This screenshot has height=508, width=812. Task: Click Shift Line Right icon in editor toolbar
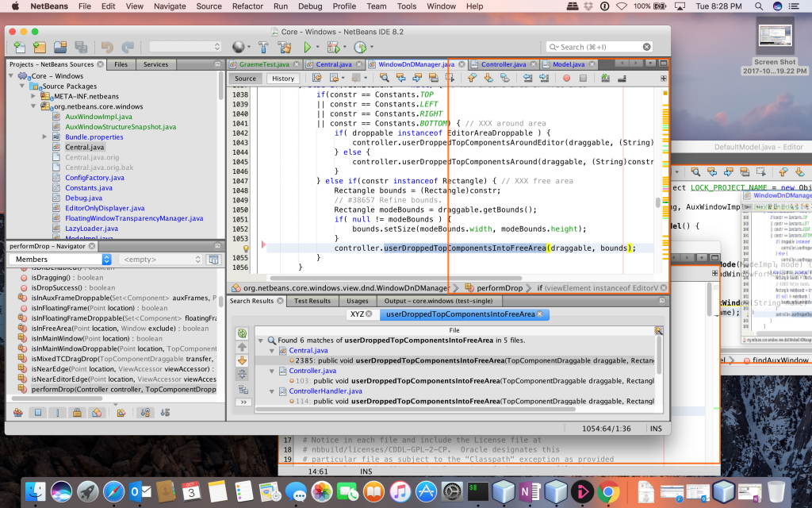[x=544, y=79]
